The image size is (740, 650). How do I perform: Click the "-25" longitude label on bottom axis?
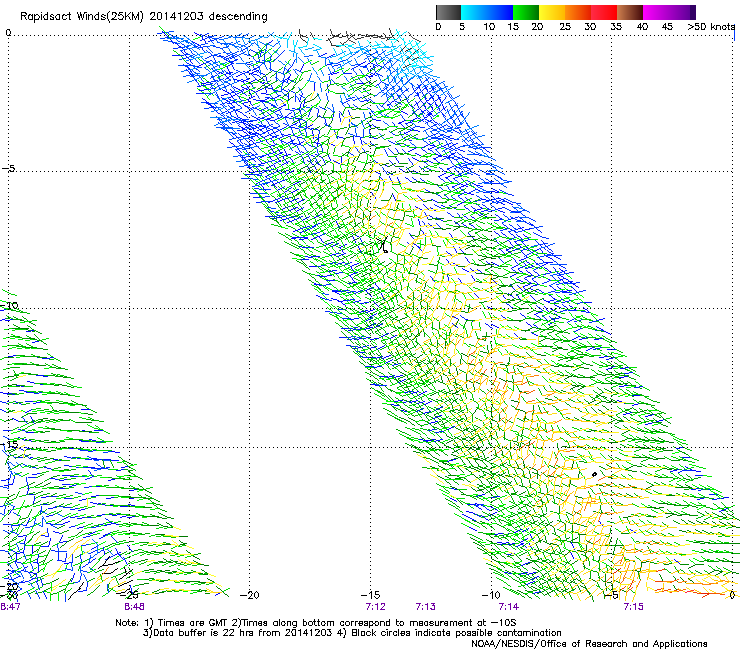point(130,595)
